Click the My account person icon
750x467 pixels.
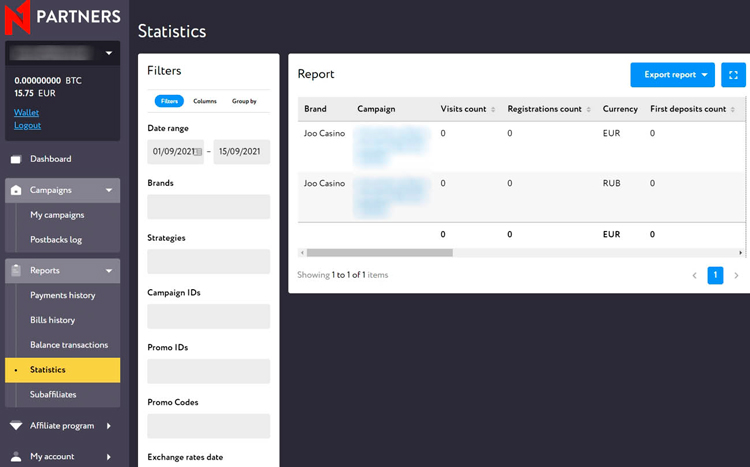(16, 456)
